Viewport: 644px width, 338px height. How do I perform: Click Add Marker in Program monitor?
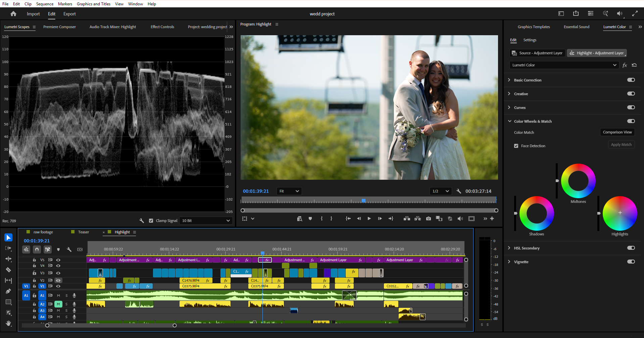click(x=310, y=219)
